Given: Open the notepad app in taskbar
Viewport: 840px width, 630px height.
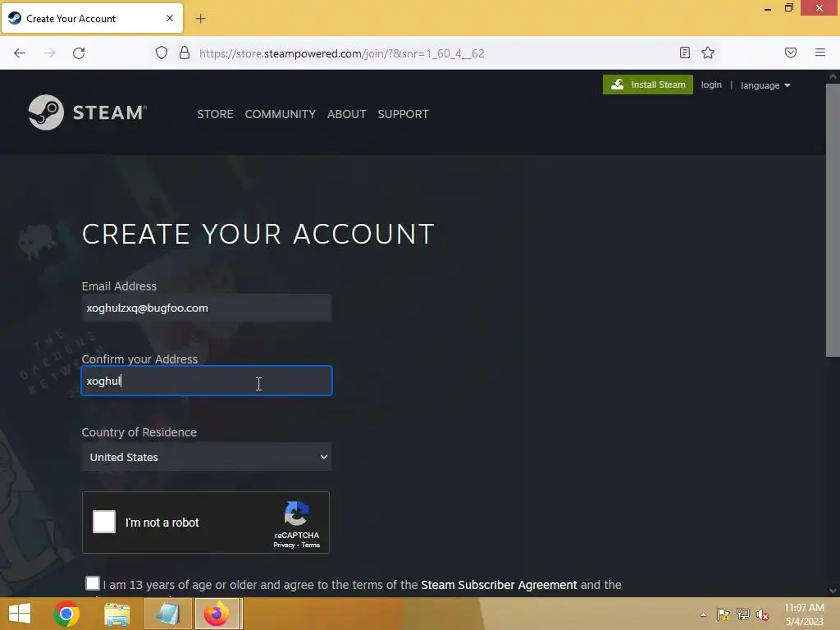Looking at the screenshot, I should coord(167,614).
